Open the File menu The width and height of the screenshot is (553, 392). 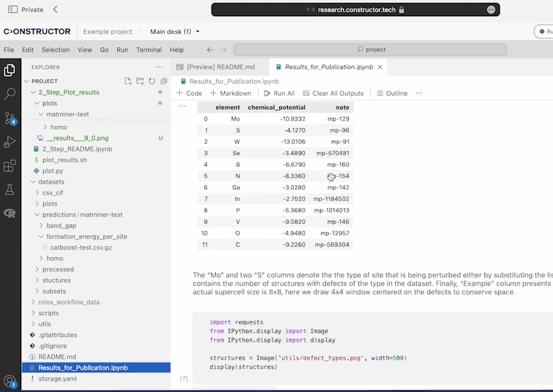point(9,50)
